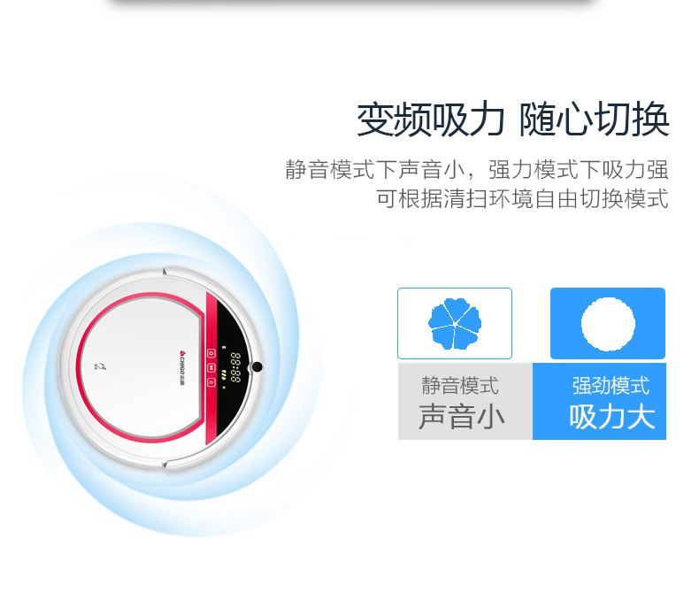Click the small swan emblem on lid
The height and width of the screenshot is (616, 699).
[x=101, y=366]
